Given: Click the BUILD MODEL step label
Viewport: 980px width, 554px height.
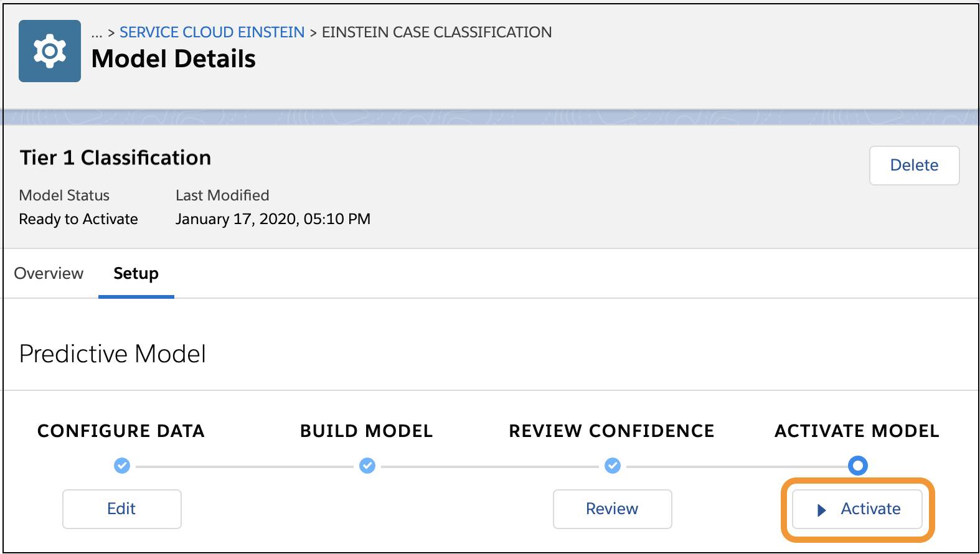Looking at the screenshot, I should 366,431.
